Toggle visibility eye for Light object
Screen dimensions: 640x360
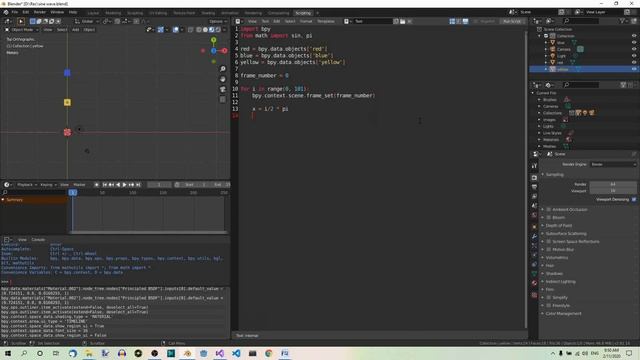pyautogui.click(x=634, y=56)
